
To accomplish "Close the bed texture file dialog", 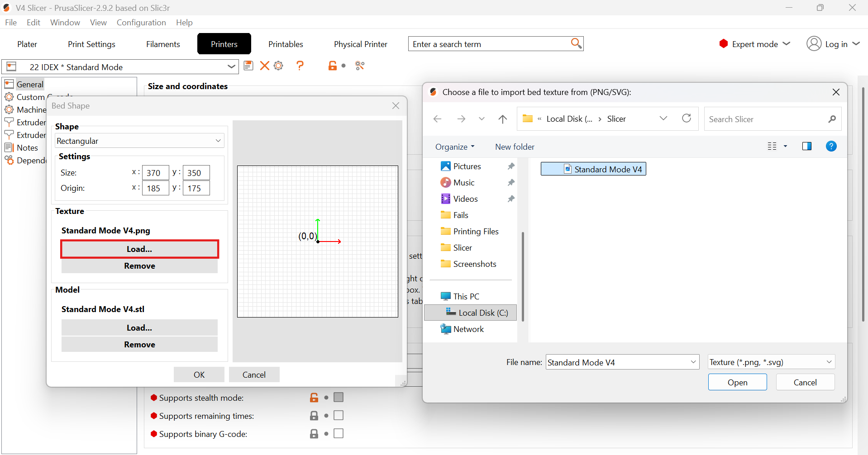I will click(836, 92).
